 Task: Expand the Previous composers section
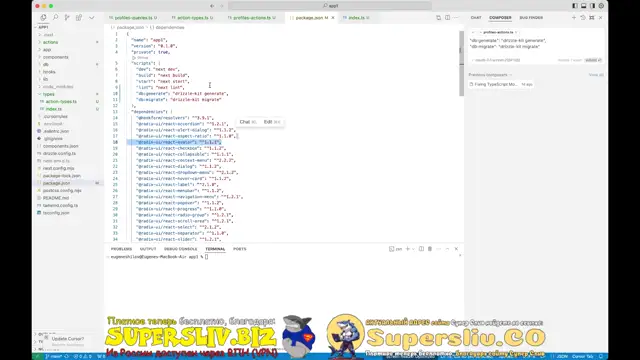[x=490, y=75]
